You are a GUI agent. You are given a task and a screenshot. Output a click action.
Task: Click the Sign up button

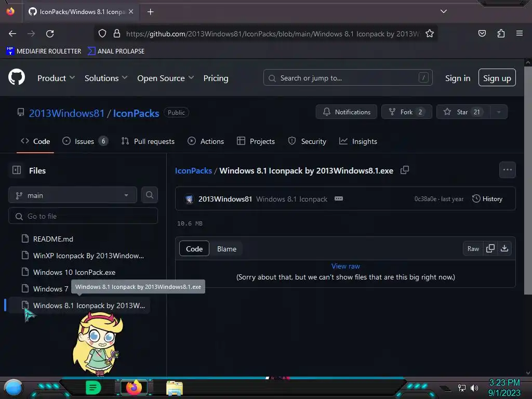point(497,78)
